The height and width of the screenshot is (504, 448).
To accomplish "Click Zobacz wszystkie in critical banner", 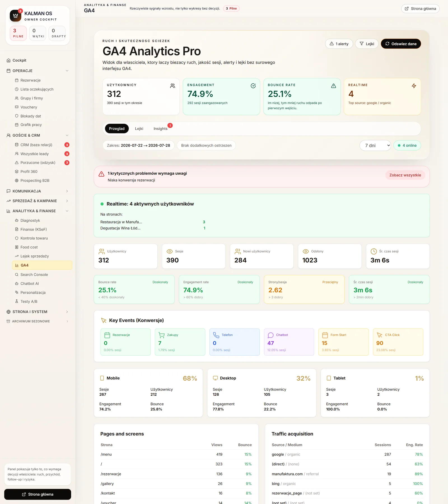I will tap(405, 175).
